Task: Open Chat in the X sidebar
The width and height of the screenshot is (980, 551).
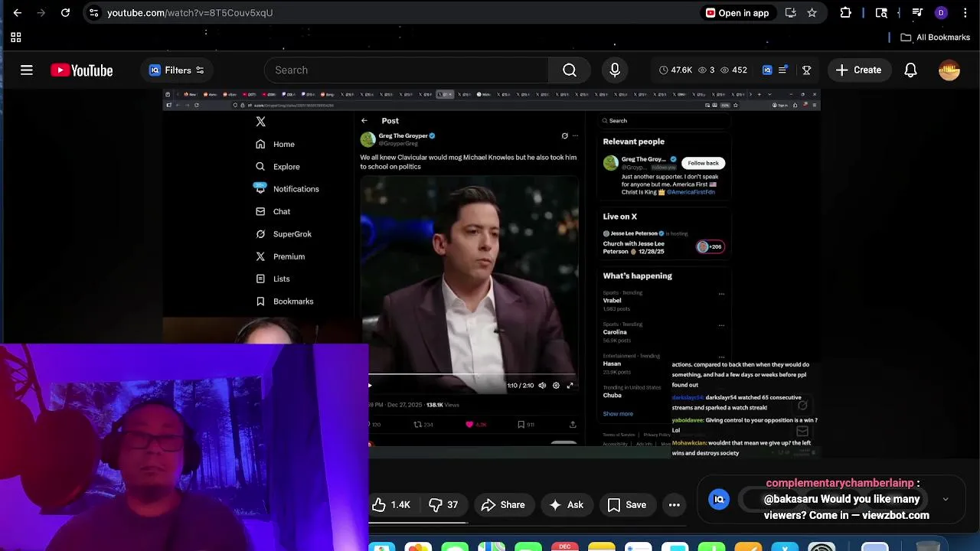Action: tap(273, 212)
